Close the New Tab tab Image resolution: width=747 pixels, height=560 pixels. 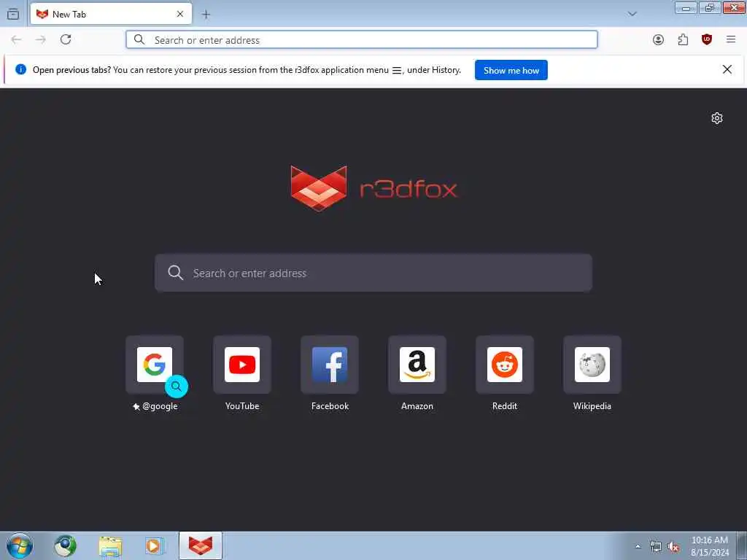point(180,15)
